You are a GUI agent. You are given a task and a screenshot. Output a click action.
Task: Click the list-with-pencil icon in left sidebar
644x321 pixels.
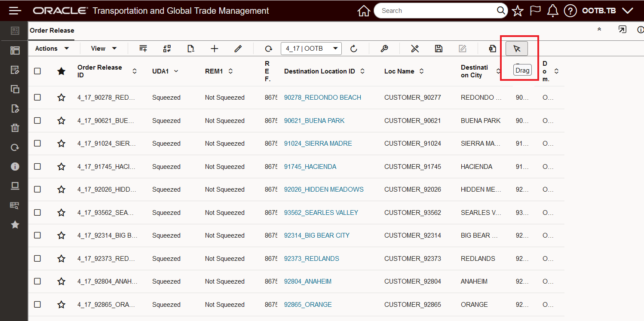[15, 70]
